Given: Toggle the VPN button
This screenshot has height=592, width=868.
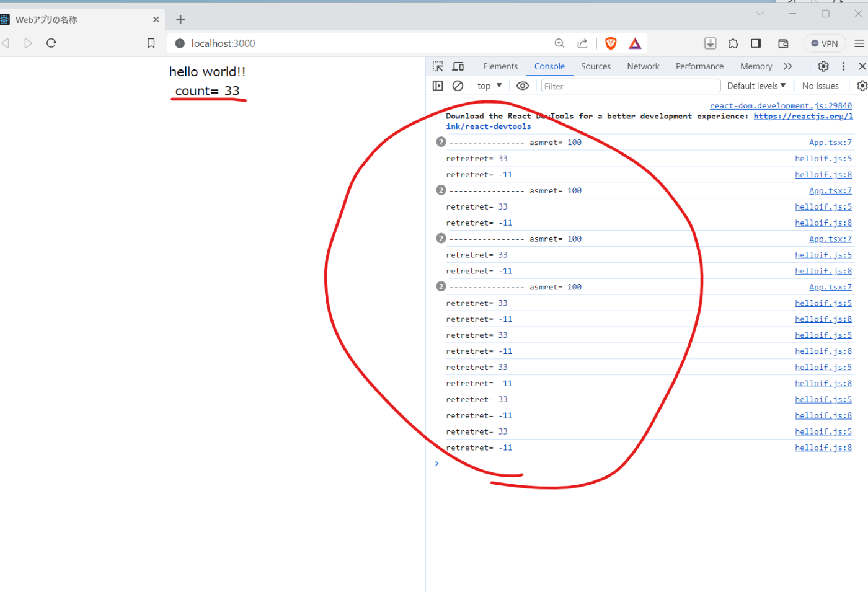Looking at the screenshot, I should coord(825,43).
